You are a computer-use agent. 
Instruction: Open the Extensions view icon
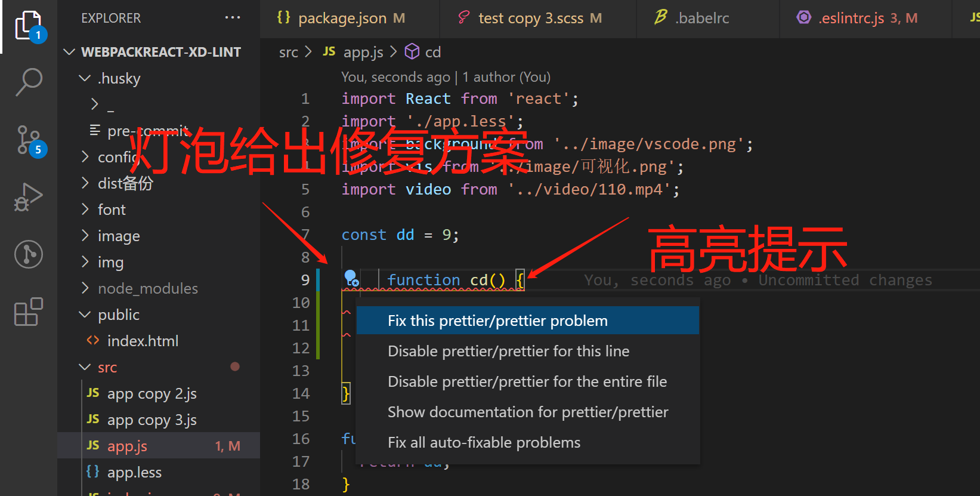click(x=28, y=312)
